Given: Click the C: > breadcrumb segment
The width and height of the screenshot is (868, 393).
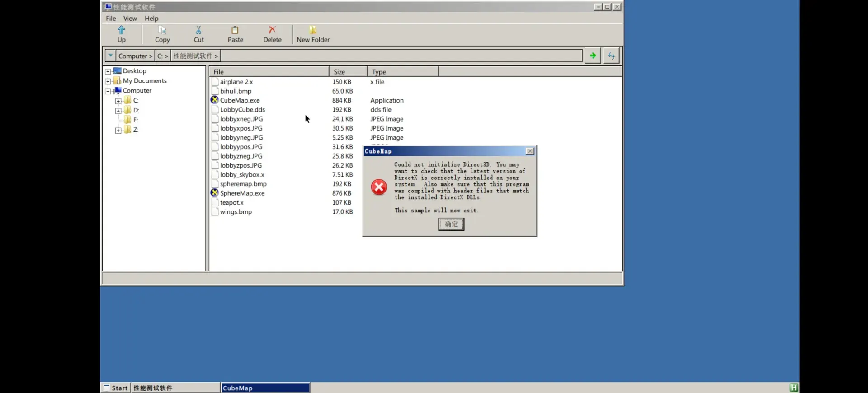Looking at the screenshot, I should tap(162, 56).
